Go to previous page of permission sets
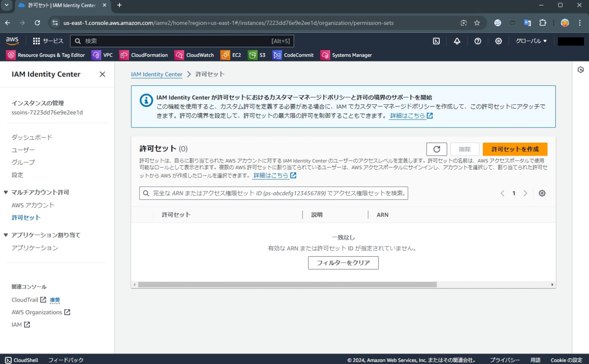The image size is (589, 364). tap(502, 193)
